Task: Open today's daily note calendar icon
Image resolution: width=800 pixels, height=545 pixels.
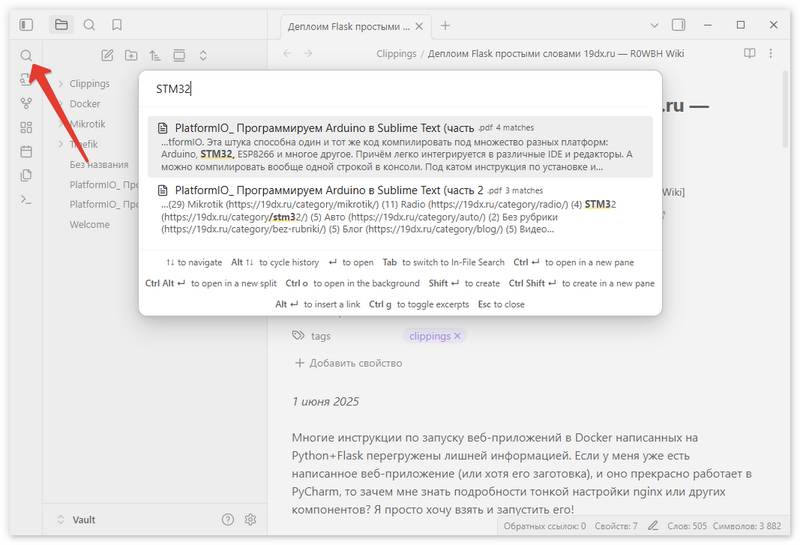Action: point(26,152)
